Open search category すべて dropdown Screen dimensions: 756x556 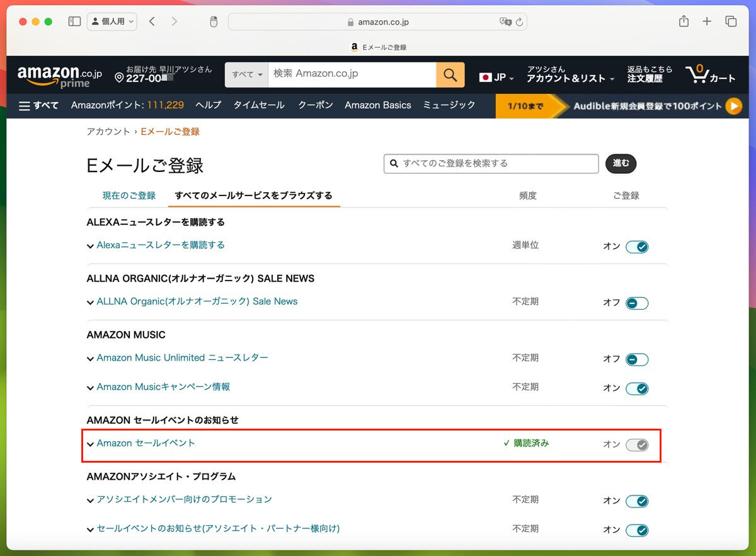click(247, 75)
